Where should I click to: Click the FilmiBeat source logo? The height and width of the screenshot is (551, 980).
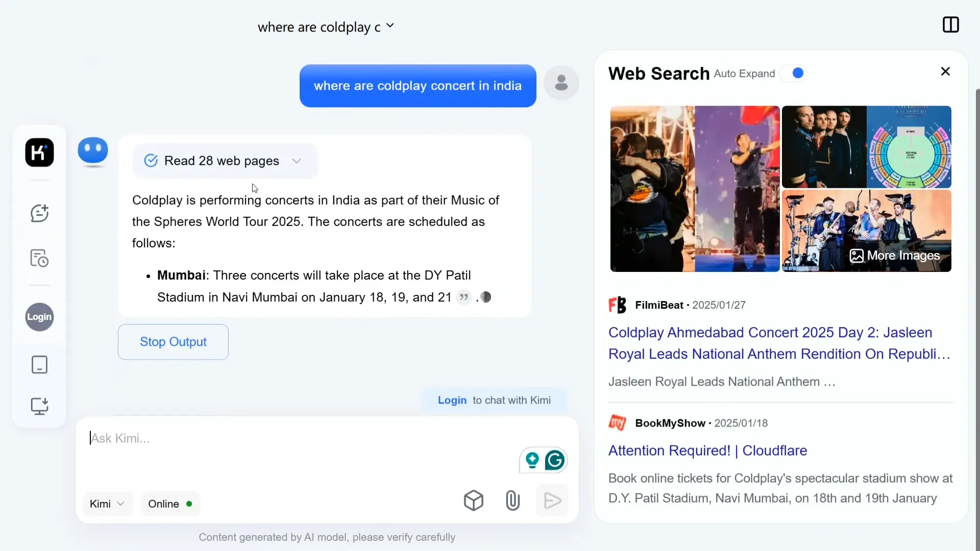pos(617,305)
